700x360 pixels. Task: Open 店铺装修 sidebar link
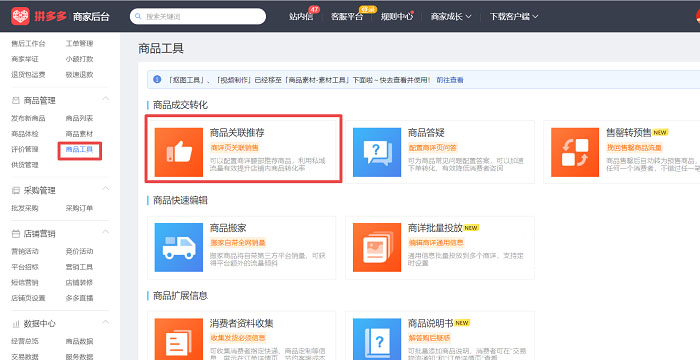click(x=79, y=282)
